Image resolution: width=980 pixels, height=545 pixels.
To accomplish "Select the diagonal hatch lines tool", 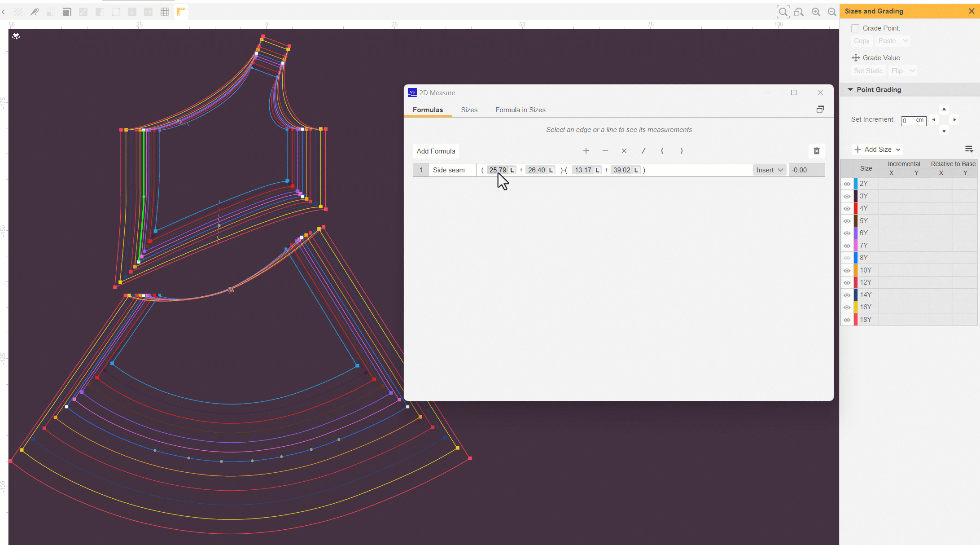I will pyautogui.click(x=18, y=12).
